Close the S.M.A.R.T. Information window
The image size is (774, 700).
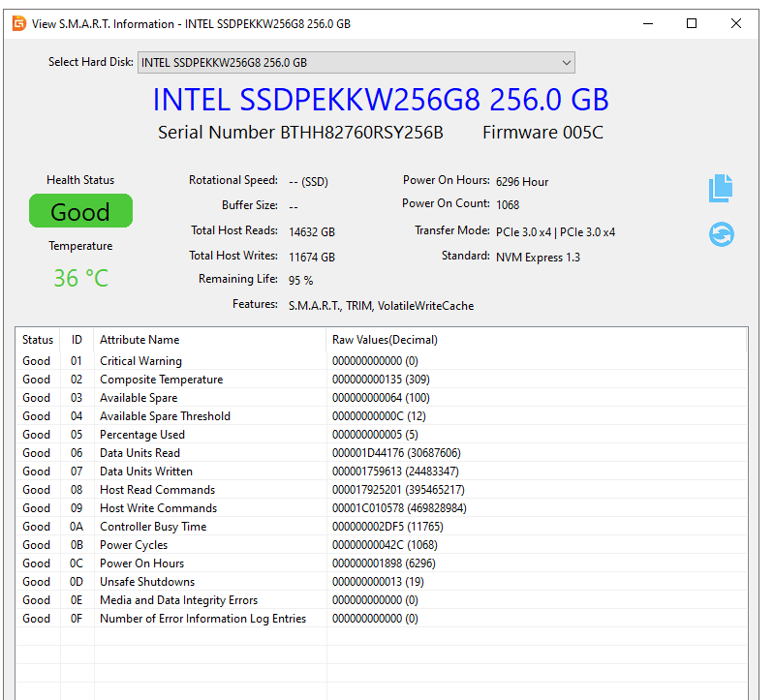[738, 23]
